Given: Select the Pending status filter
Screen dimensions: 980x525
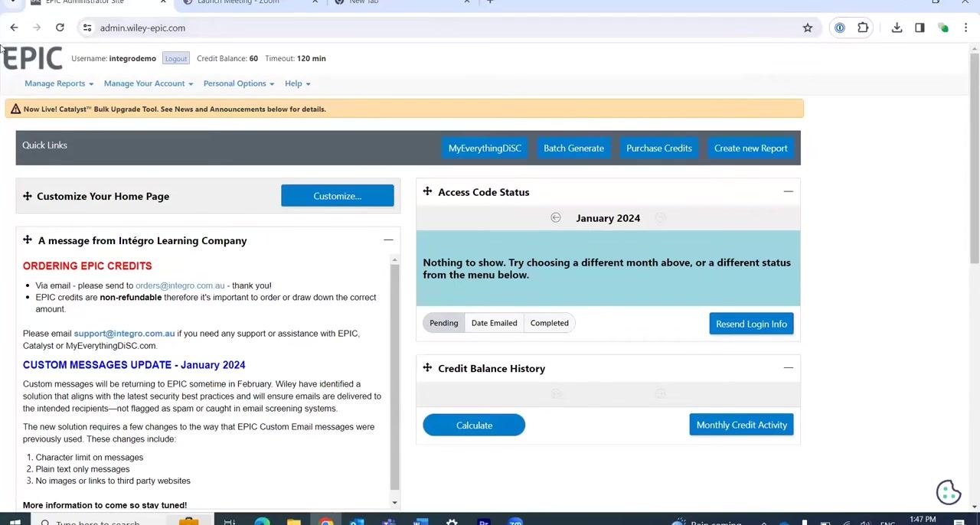Looking at the screenshot, I should coord(443,323).
